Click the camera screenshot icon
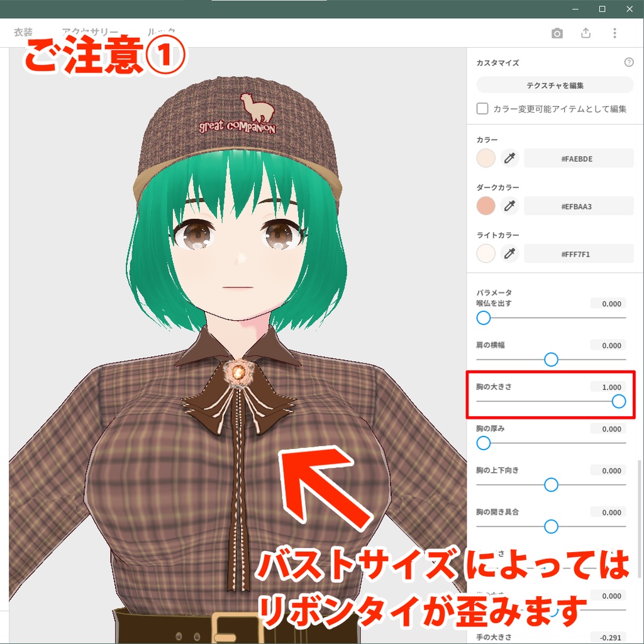Viewport: 644px width, 644px height. coord(558,33)
